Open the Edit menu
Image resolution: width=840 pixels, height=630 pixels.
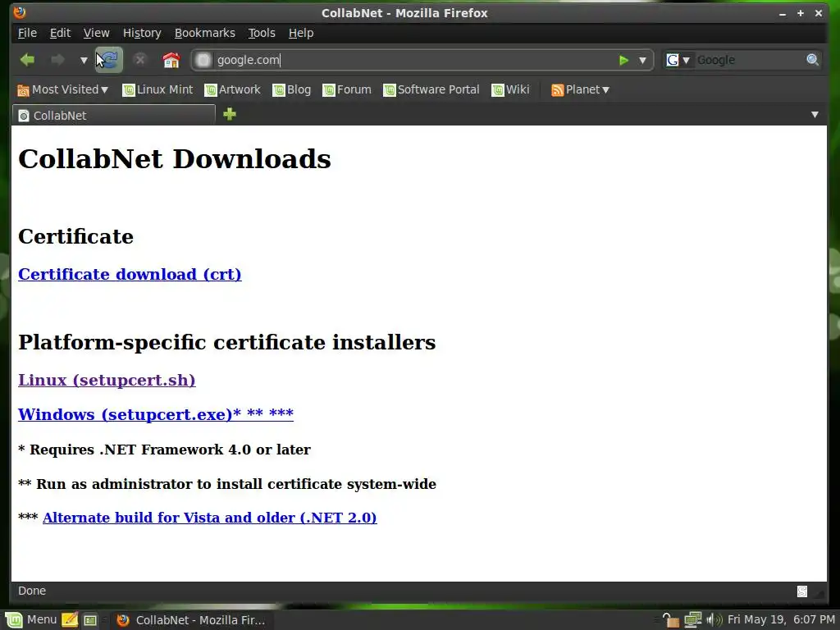(x=60, y=33)
